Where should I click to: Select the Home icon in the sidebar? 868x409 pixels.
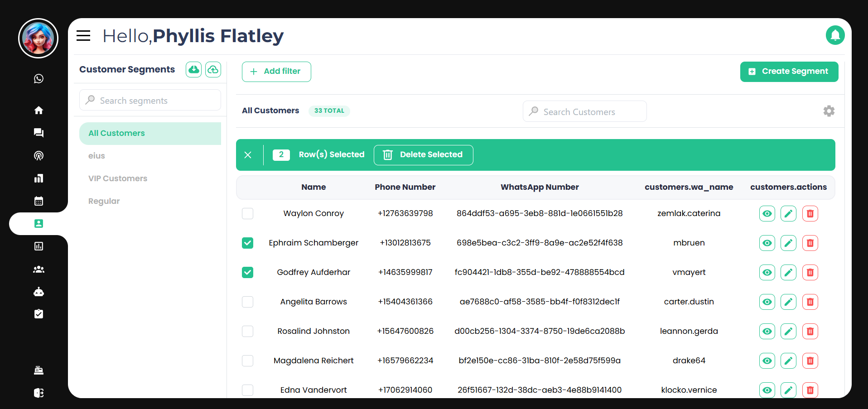[39, 110]
